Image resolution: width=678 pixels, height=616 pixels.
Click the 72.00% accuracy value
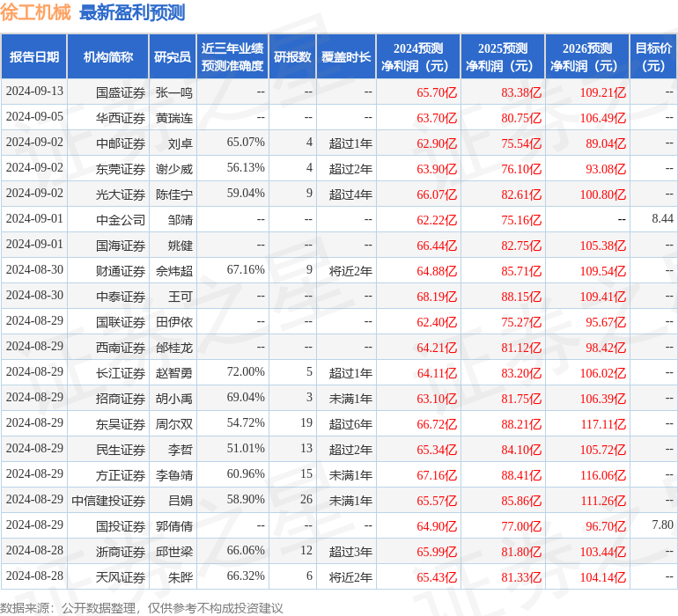click(x=246, y=371)
